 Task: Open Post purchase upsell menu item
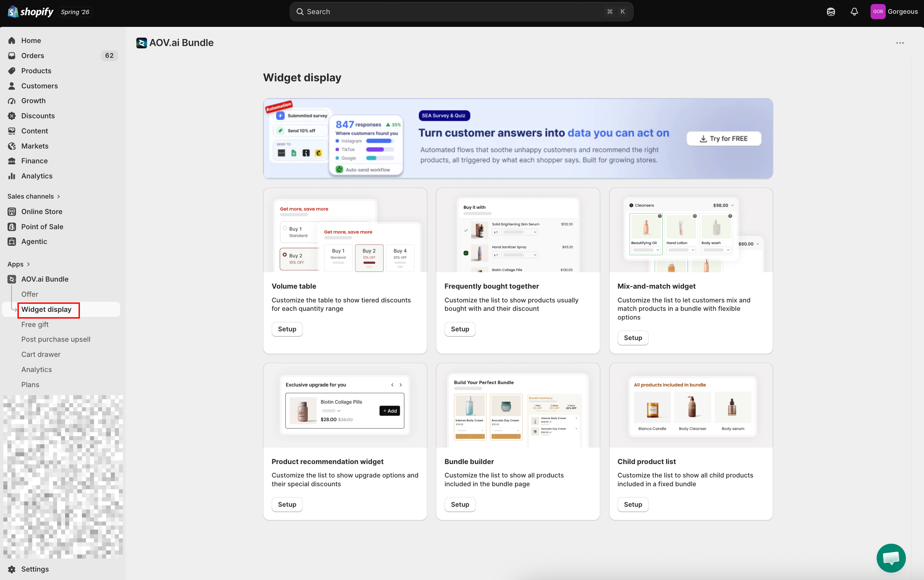click(x=56, y=339)
